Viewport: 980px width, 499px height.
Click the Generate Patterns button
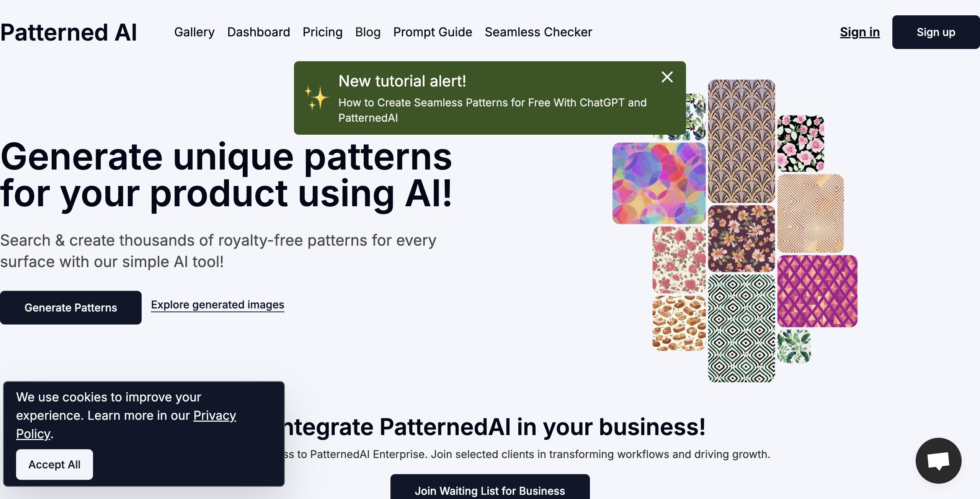point(71,308)
